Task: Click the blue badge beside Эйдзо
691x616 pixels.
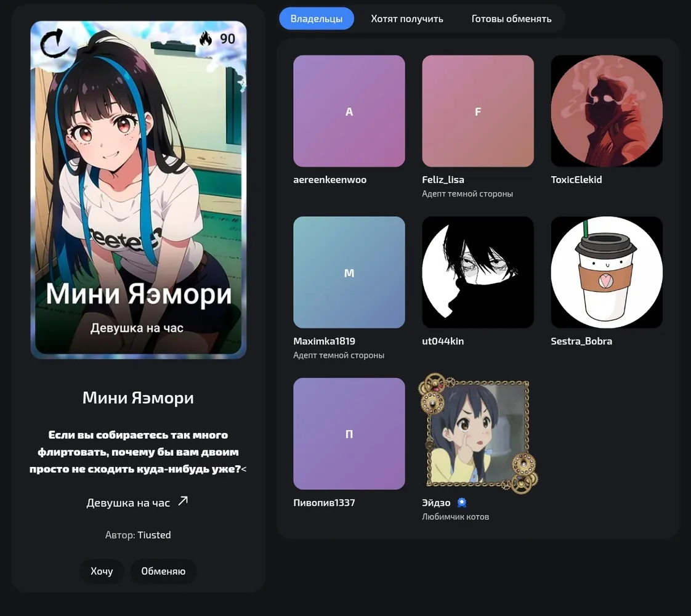Action: coord(462,502)
